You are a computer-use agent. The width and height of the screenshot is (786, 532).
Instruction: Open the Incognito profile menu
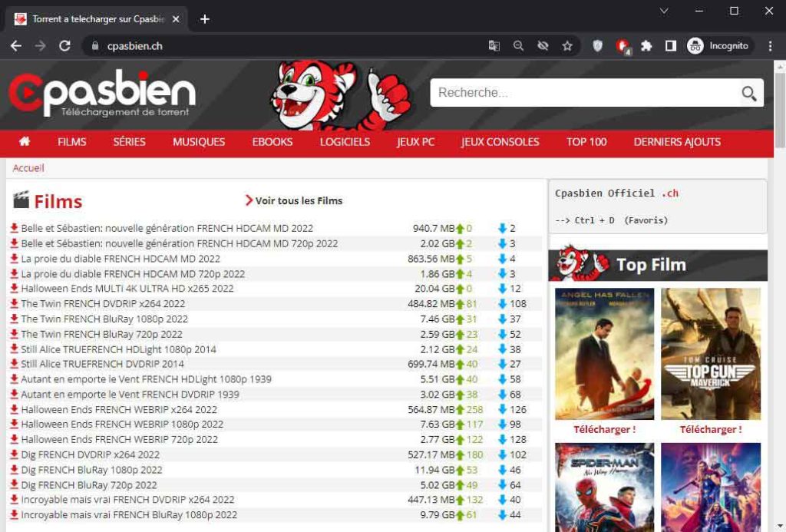click(718, 46)
